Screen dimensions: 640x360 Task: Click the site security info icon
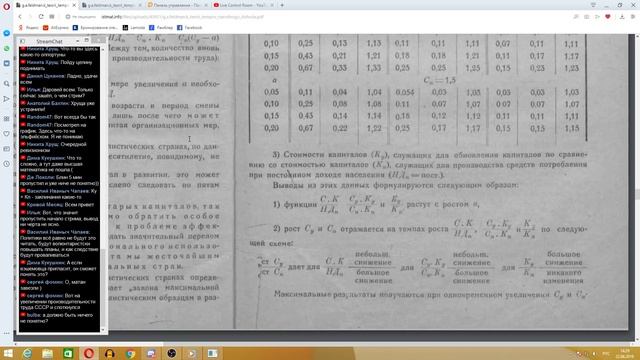coord(68,17)
